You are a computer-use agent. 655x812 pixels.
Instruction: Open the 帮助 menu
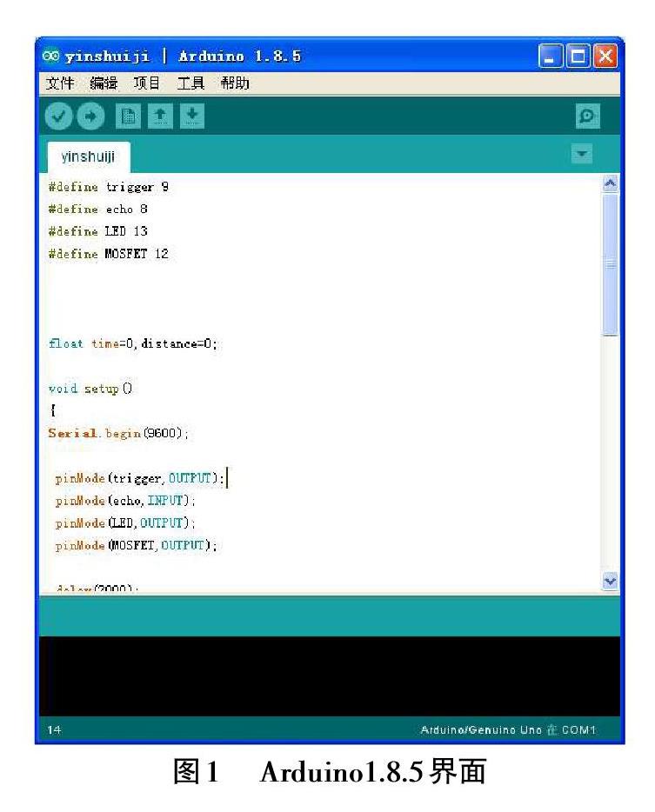point(235,83)
